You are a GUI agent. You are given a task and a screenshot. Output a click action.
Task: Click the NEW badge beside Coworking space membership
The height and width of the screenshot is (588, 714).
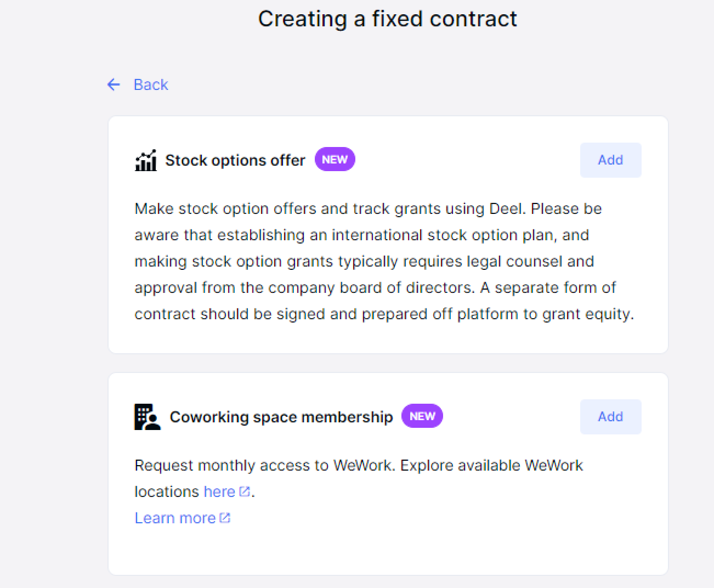[x=422, y=416]
